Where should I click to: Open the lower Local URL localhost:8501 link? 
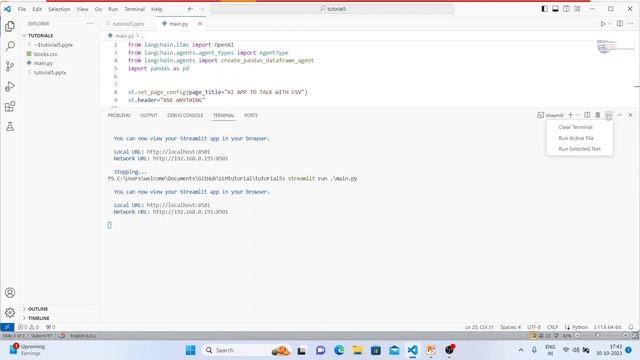(178, 205)
